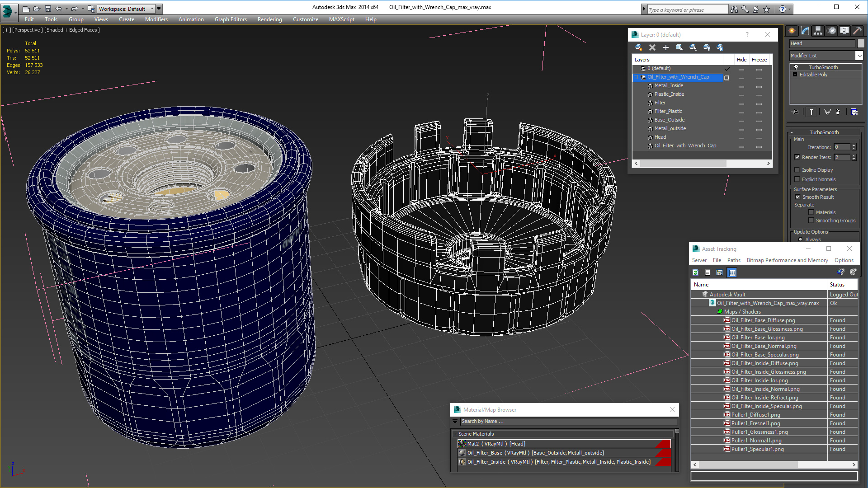The image size is (868, 488).
Task: Click Hide/Unhide All Layers icon
Action: [x=707, y=47]
